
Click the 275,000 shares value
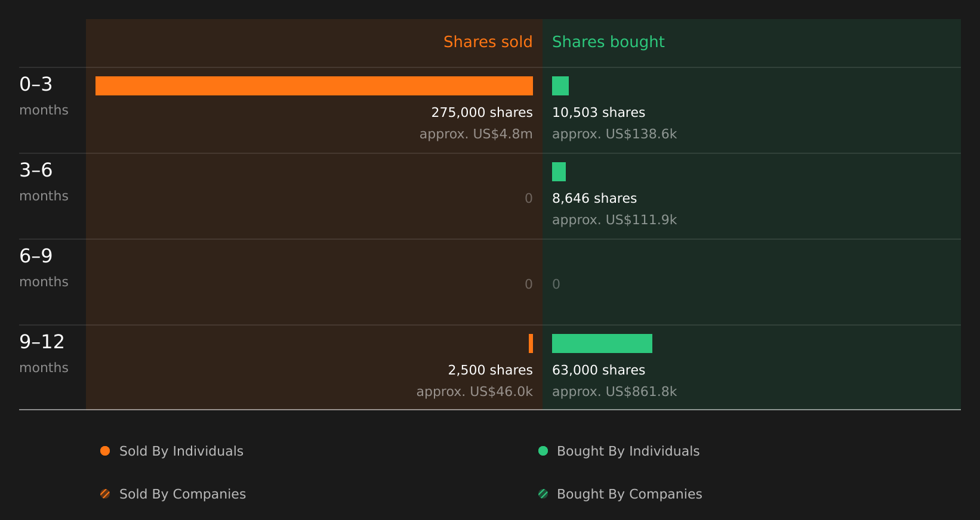[x=482, y=113]
